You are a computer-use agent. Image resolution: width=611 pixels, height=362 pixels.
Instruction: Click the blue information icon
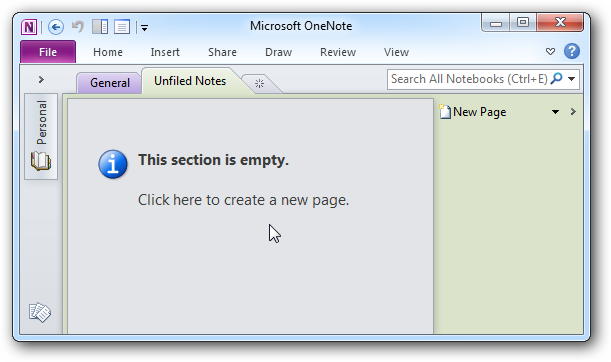point(113,164)
